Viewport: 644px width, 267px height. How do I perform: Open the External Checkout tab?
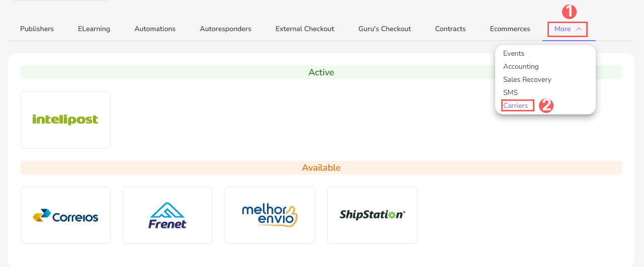(x=305, y=29)
